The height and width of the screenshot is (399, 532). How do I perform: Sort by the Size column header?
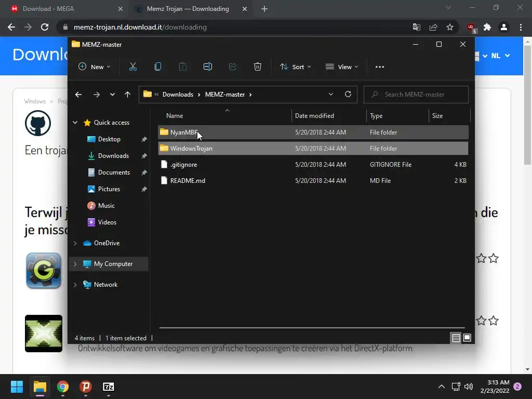437,116
